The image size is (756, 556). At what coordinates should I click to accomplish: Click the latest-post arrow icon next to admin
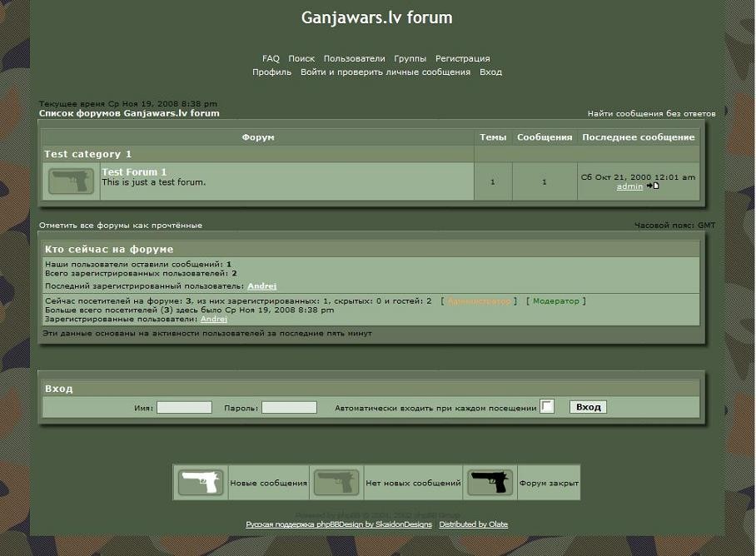tap(653, 186)
